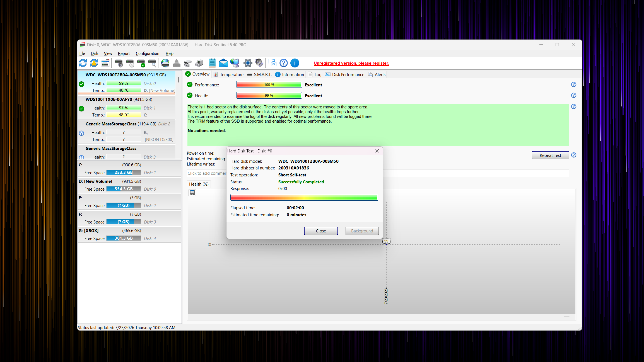Open the File menu

[82, 54]
